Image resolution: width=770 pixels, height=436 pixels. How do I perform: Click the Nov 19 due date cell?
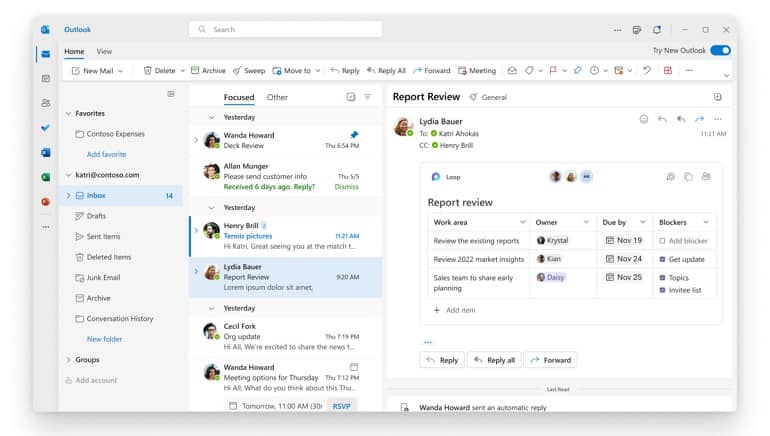click(x=624, y=241)
